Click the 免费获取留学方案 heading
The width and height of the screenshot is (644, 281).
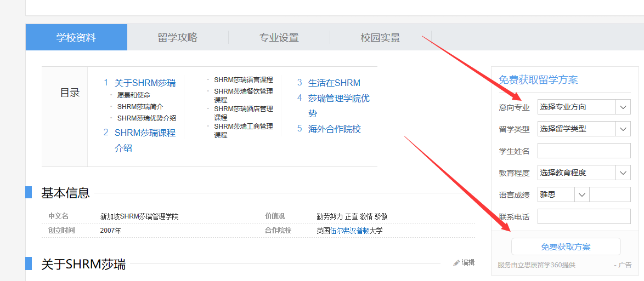538,80
